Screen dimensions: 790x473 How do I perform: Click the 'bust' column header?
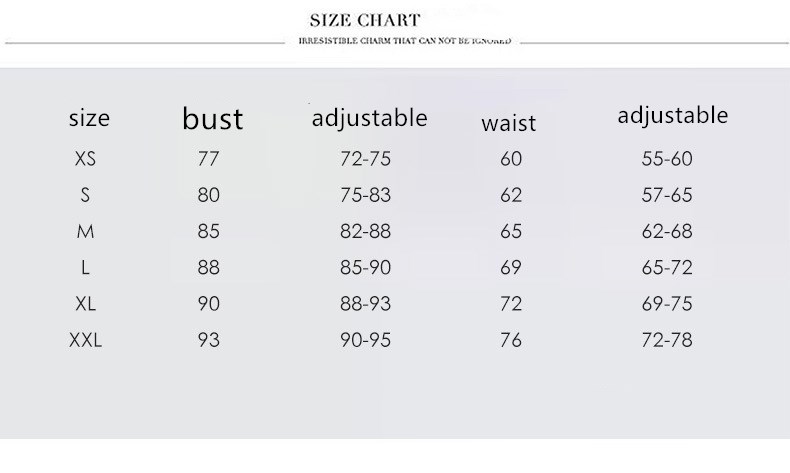(212, 119)
